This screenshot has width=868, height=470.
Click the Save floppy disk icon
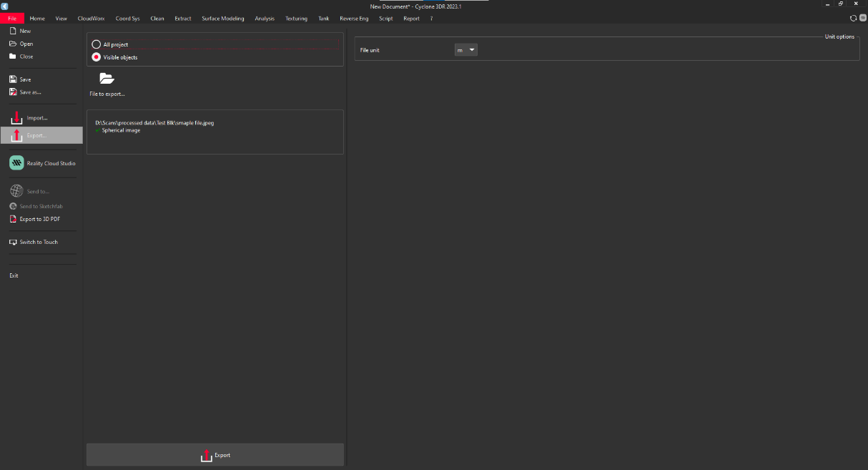13,79
